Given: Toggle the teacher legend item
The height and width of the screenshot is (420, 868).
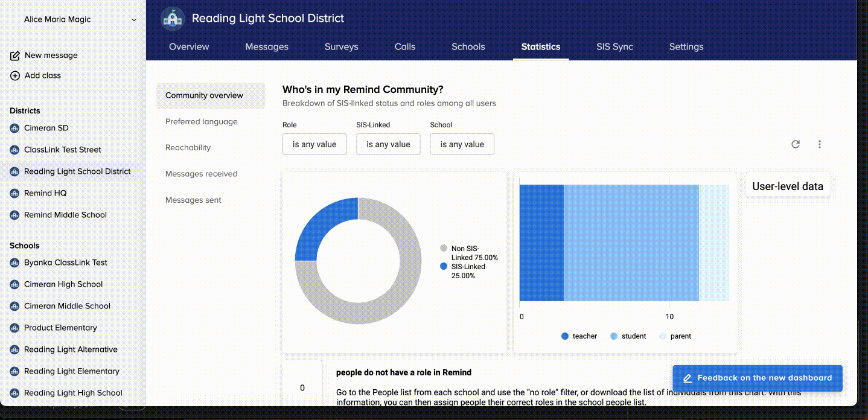Looking at the screenshot, I should coord(579,336).
